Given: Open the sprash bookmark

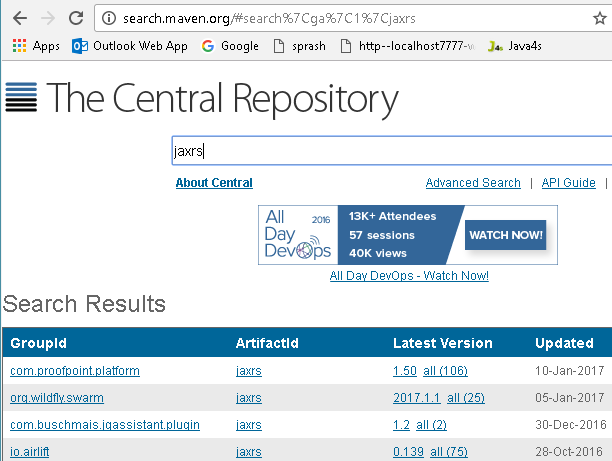Looking at the screenshot, I should 299,46.
